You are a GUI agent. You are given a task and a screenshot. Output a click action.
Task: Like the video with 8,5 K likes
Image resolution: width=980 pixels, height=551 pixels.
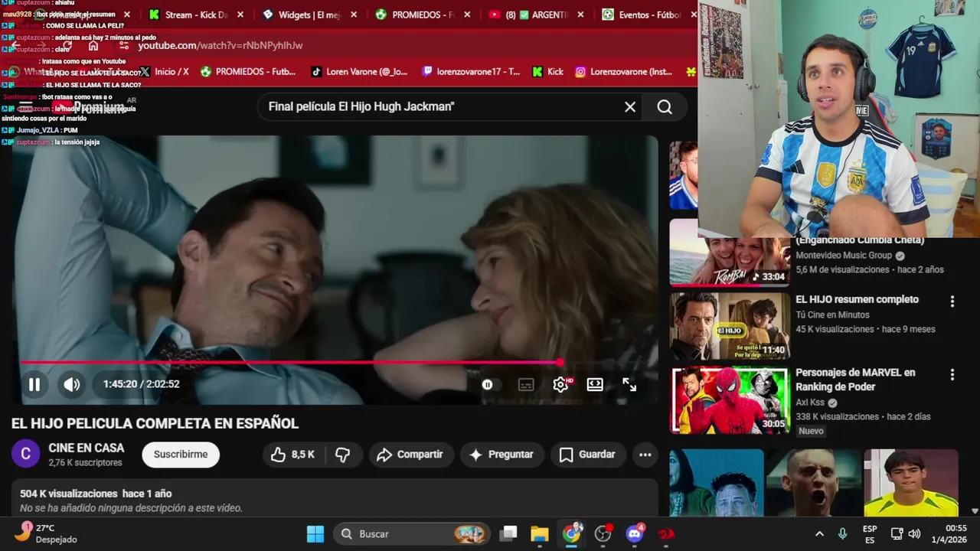coord(292,455)
